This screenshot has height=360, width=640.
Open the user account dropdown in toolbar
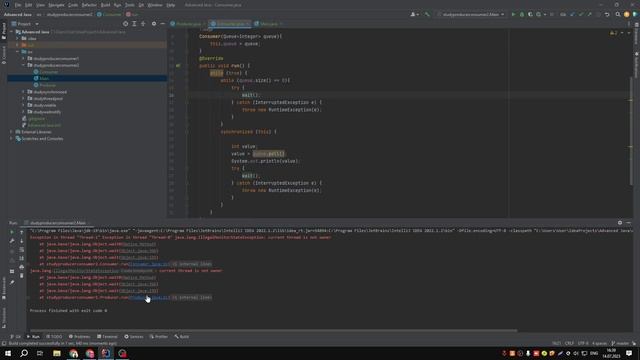(414, 14)
